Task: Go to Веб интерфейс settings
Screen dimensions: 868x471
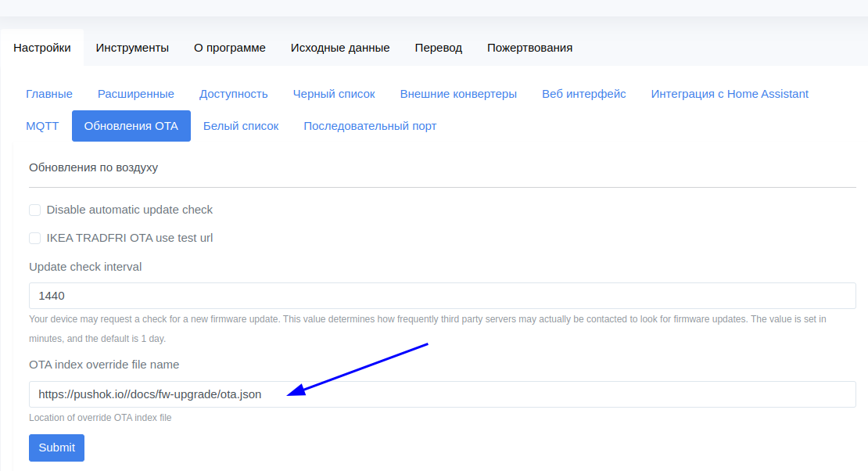Action: click(584, 94)
